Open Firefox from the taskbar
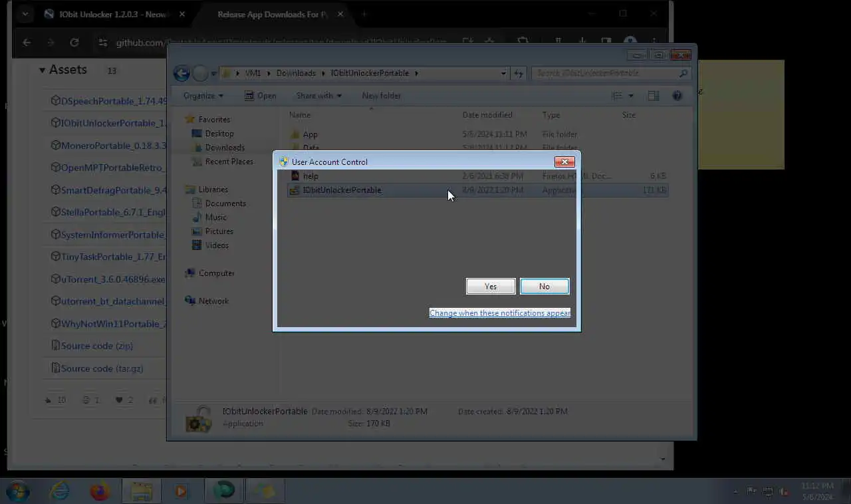 click(x=100, y=491)
